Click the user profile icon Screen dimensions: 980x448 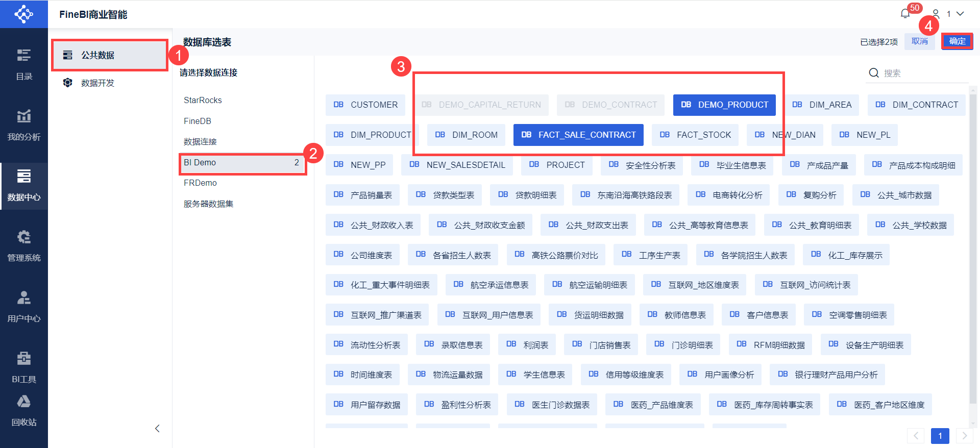pyautogui.click(x=936, y=14)
